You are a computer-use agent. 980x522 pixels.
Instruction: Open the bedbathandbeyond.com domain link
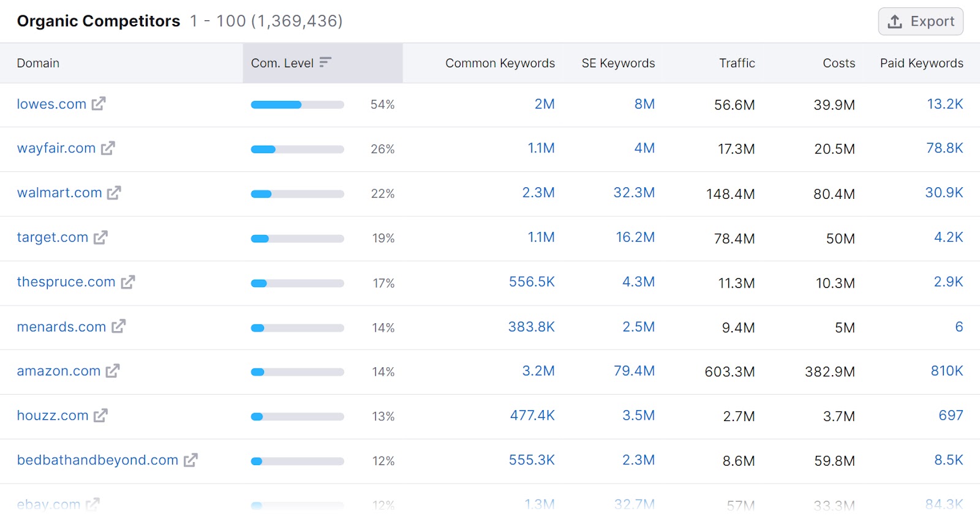click(97, 460)
